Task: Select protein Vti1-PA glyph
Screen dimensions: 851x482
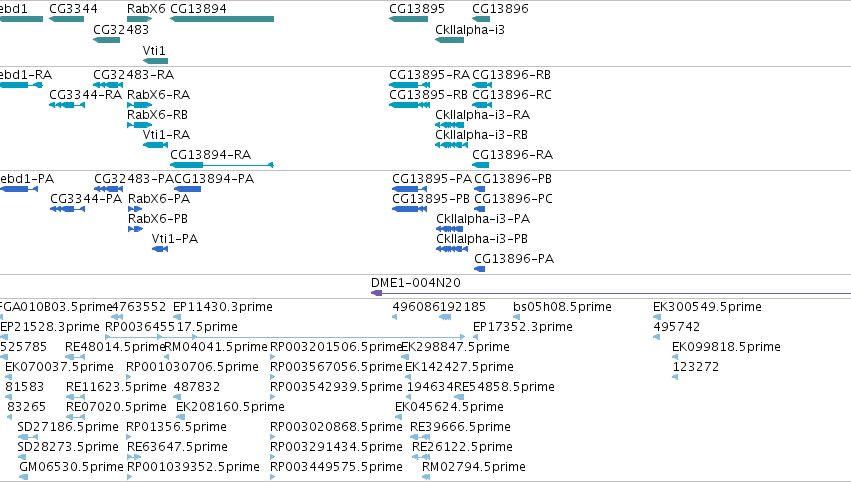Action: (x=160, y=249)
